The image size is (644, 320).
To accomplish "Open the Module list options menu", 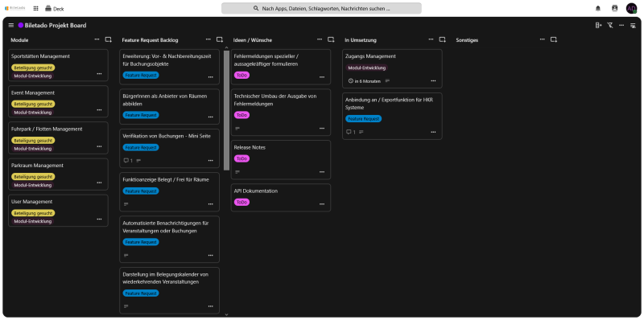I will [x=97, y=39].
